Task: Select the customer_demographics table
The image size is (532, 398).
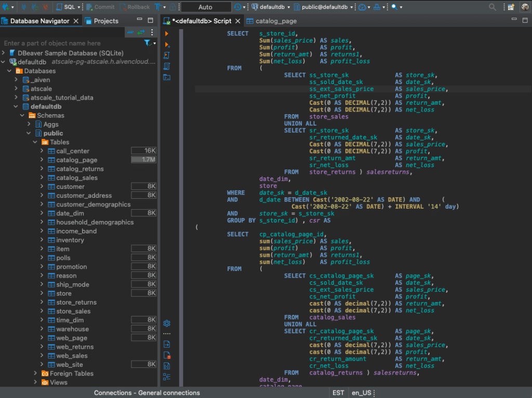Action: pyautogui.click(x=94, y=204)
